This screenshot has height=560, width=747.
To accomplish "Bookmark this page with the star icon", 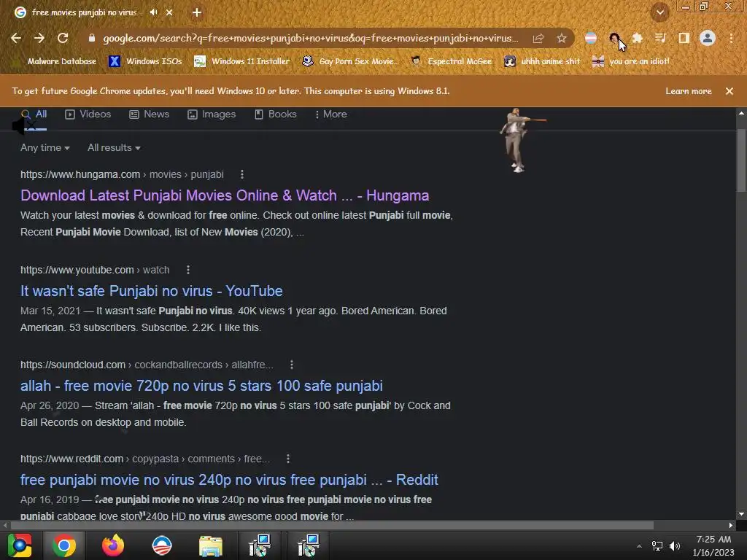I will click(x=562, y=38).
